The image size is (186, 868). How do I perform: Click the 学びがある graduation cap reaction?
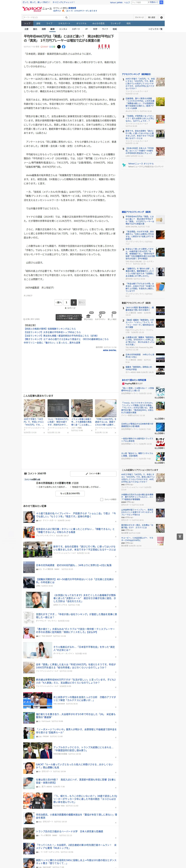tap(89, 316)
